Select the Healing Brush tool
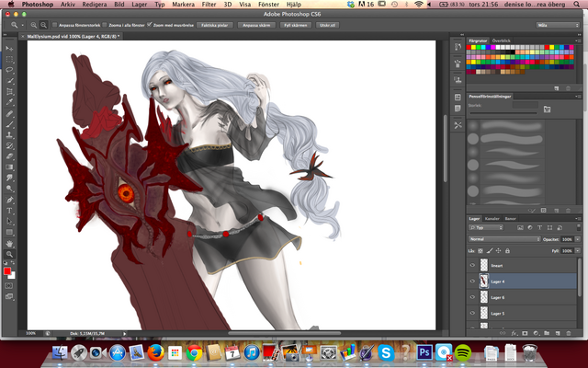 click(9, 114)
